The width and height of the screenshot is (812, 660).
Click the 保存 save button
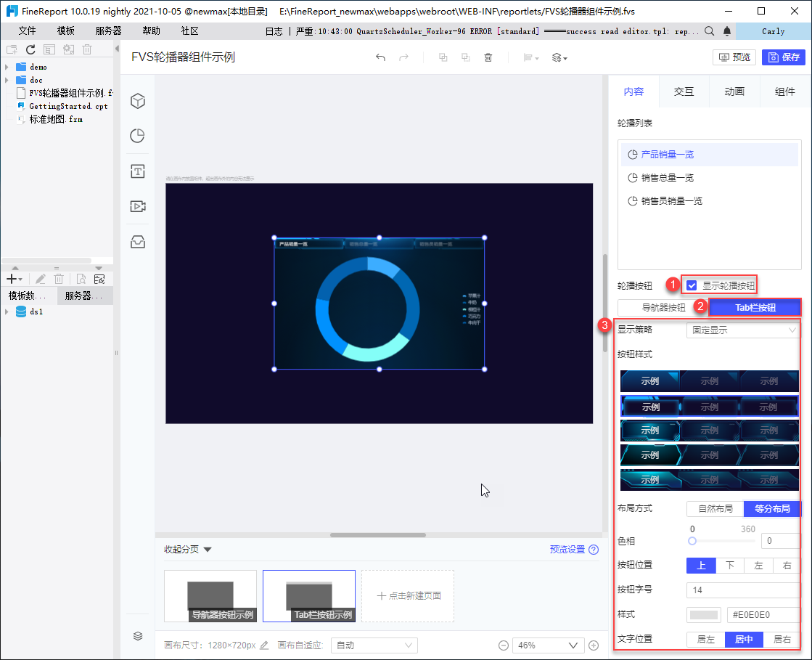click(784, 57)
